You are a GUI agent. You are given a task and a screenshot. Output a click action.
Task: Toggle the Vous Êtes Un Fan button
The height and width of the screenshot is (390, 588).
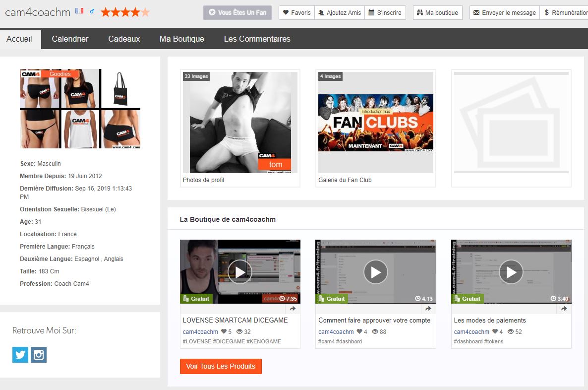click(237, 13)
